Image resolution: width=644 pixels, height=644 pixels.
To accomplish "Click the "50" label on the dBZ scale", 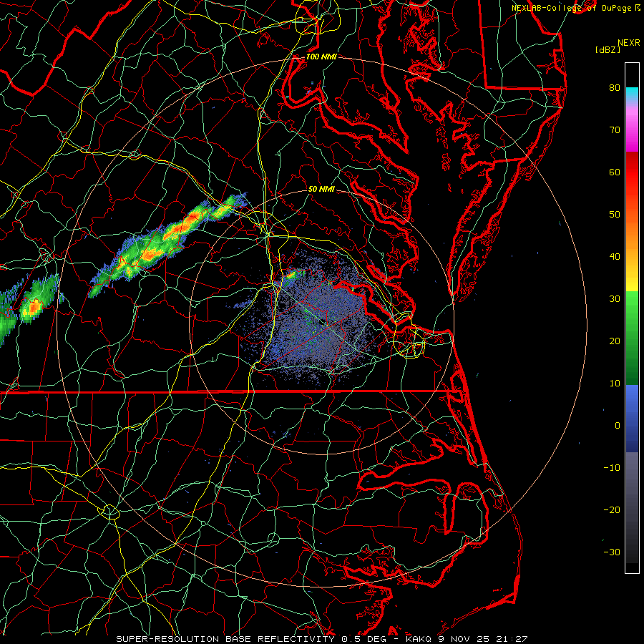I will click(x=615, y=215).
